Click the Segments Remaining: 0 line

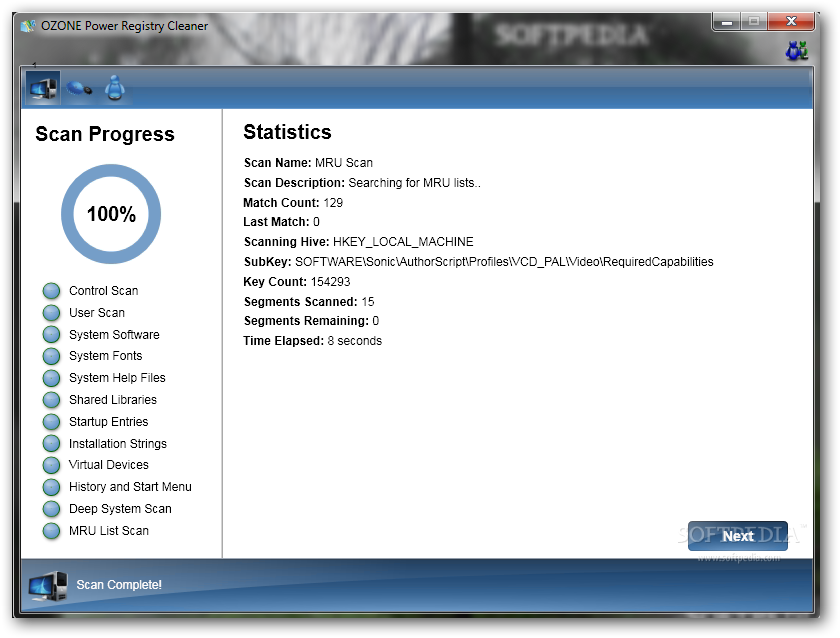(311, 321)
